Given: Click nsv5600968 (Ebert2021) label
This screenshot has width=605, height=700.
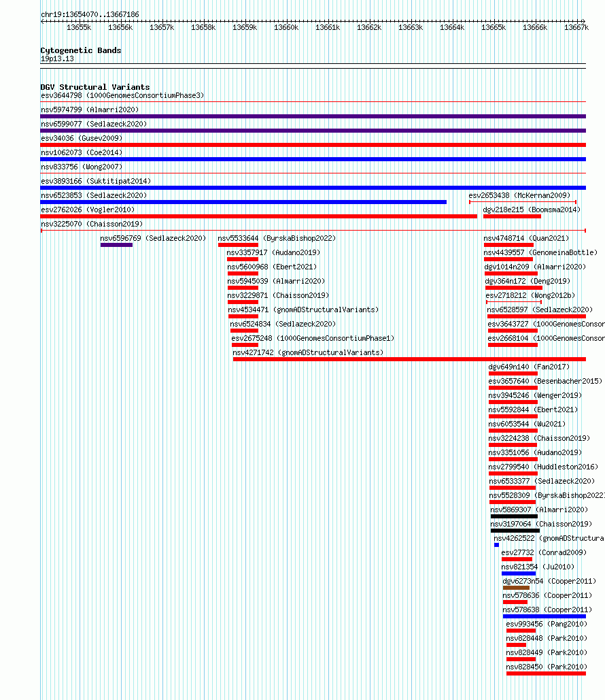Looking at the screenshot, I should pos(272,267).
